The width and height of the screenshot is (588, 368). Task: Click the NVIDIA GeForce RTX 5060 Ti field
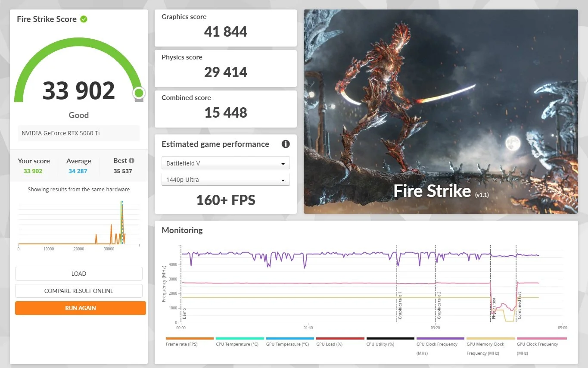(x=79, y=133)
